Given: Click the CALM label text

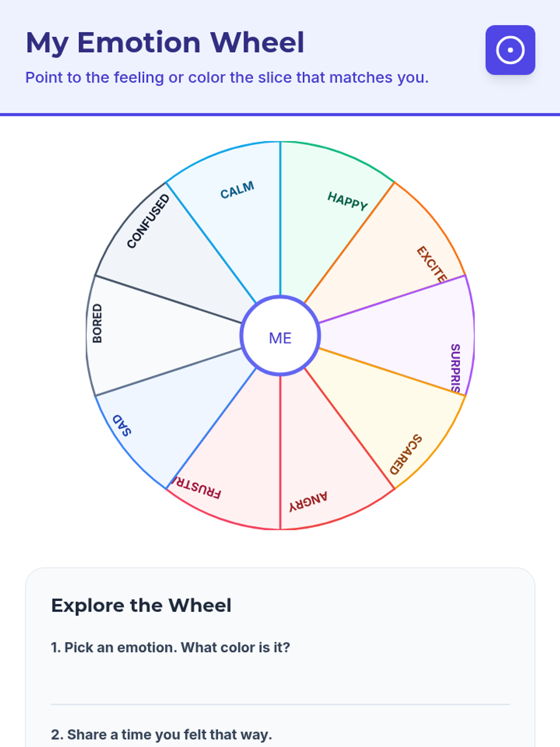Looking at the screenshot, I should [x=238, y=190].
